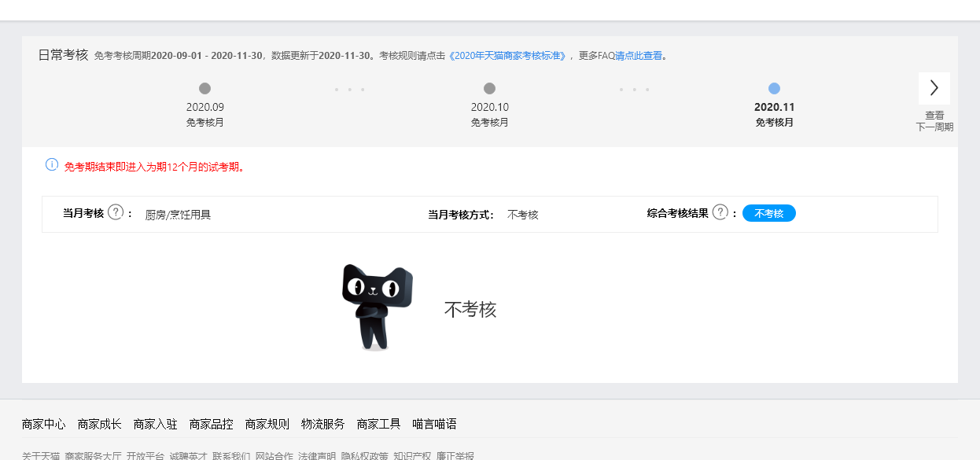The width and height of the screenshot is (980, 460).
Task: Click the 厨房/烹饪用具 category text
Action: (179, 214)
